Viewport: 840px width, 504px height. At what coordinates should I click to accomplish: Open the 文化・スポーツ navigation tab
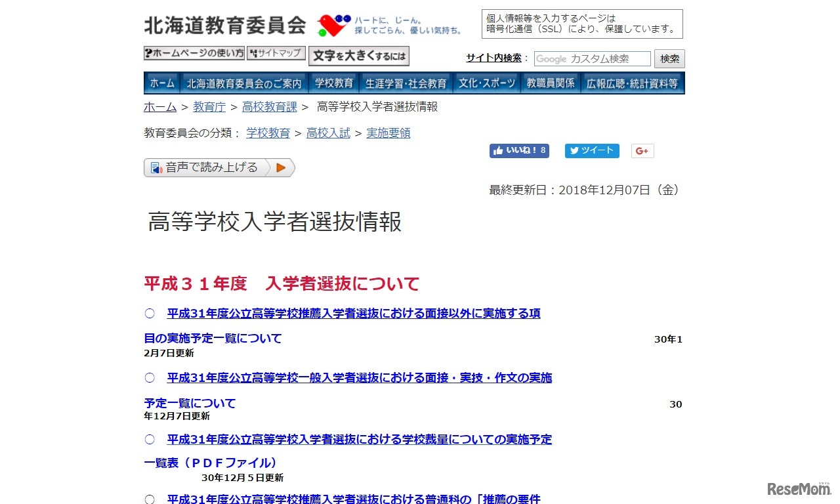point(486,83)
